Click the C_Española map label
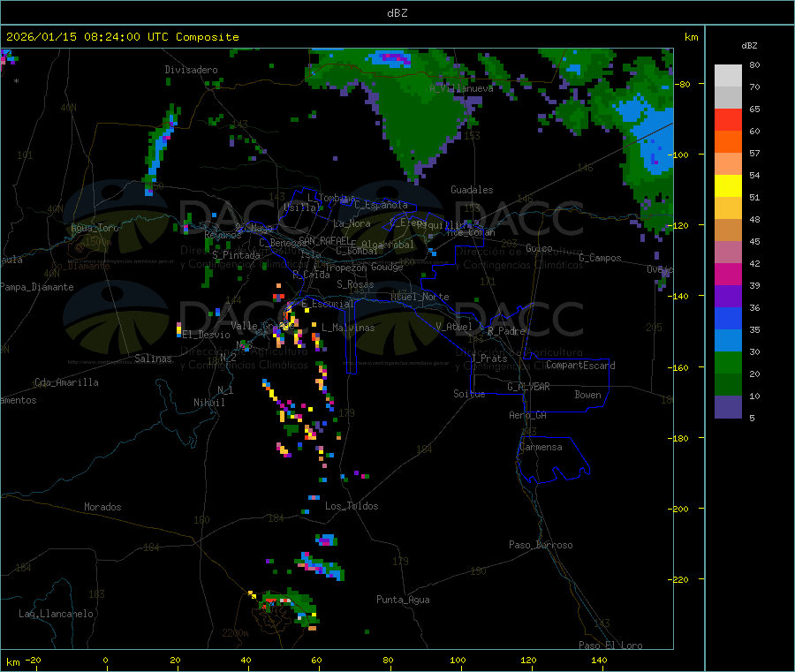This screenshot has height=672, width=795. click(381, 205)
